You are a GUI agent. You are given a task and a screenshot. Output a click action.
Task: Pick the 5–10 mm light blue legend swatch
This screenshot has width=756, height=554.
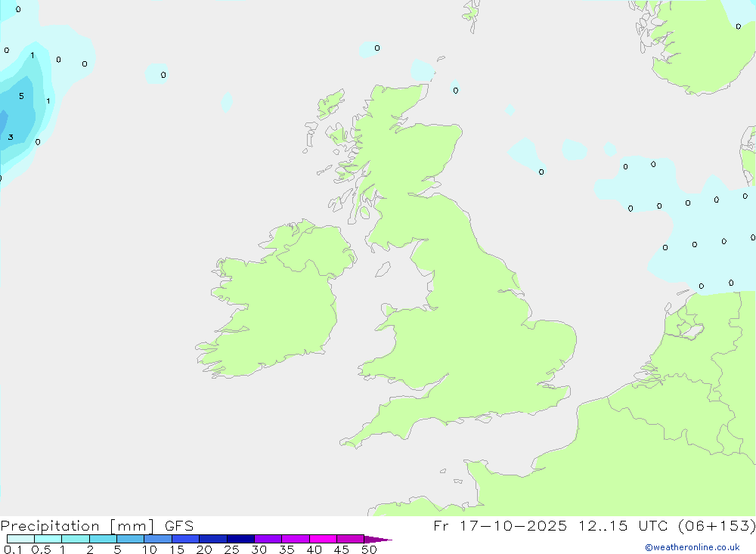[x=131, y=539]
